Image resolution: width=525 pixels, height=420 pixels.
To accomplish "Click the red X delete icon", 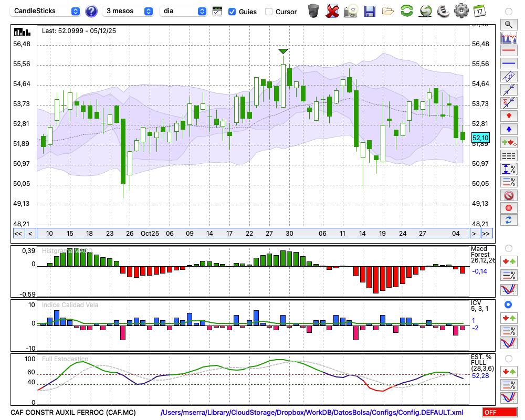I will pos(332,11).
